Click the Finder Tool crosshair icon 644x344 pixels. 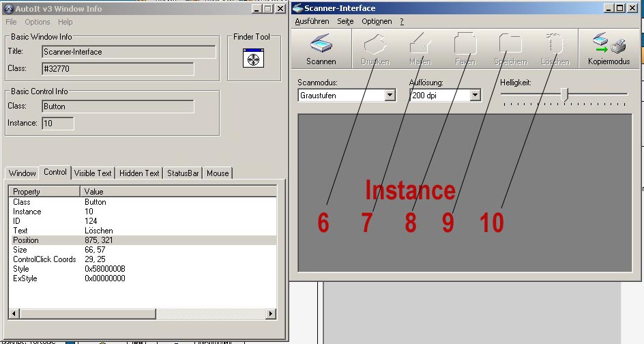[x=253, y=59]
